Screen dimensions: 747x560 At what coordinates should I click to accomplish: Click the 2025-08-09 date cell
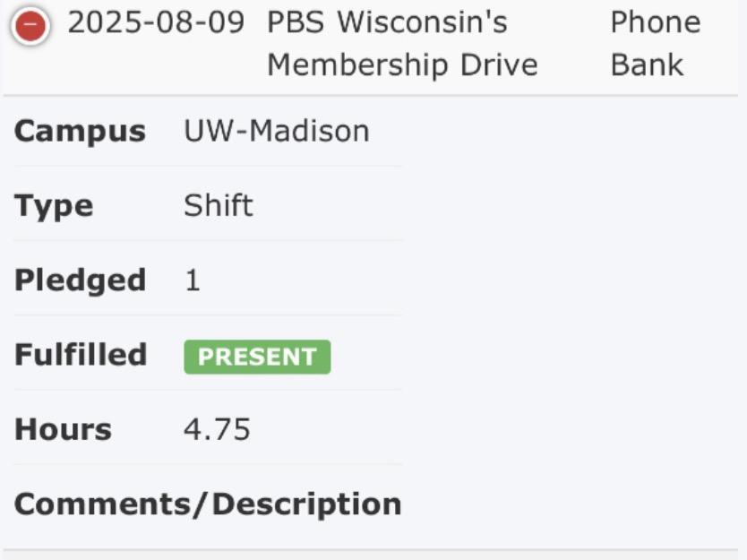pyautogui.click(x=156, y=23)
